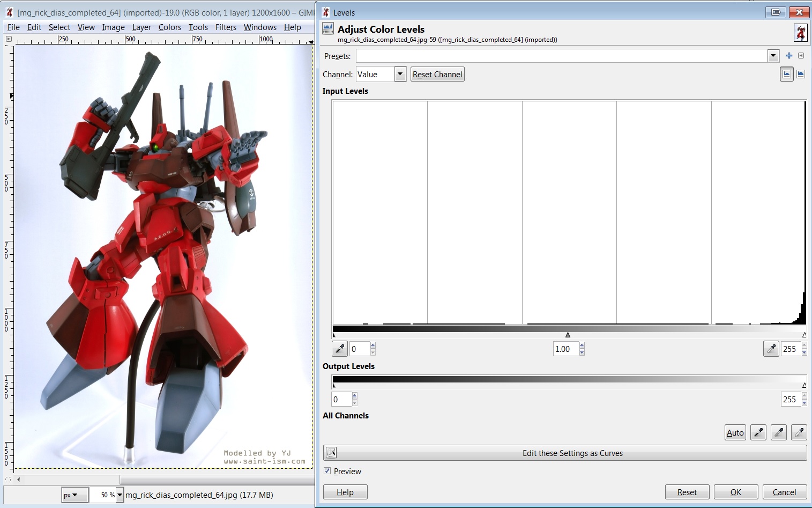Click the 50 % zoom field
Viewport: 812px width, 508px height.
point(102,495)
